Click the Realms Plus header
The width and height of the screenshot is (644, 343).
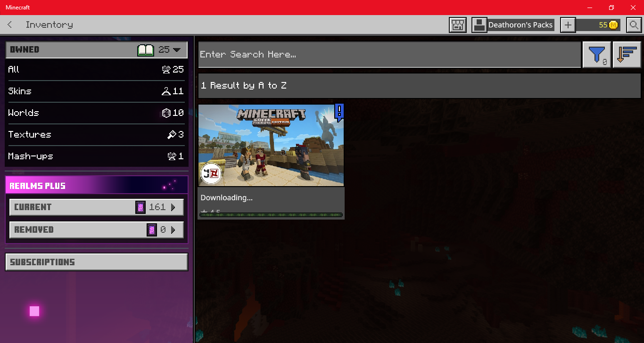click(x=97, y=186)
